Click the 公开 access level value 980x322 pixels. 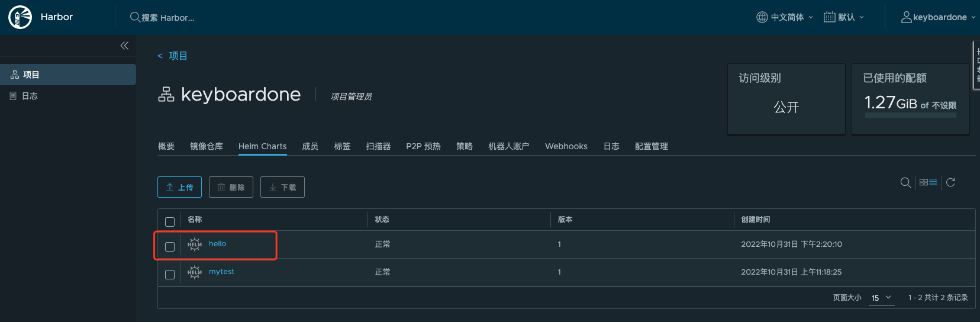786,107
